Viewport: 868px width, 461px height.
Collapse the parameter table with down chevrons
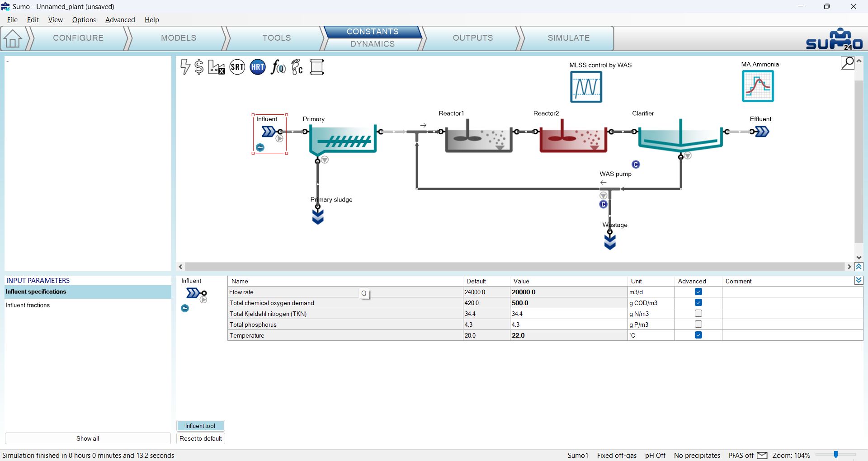859,281
